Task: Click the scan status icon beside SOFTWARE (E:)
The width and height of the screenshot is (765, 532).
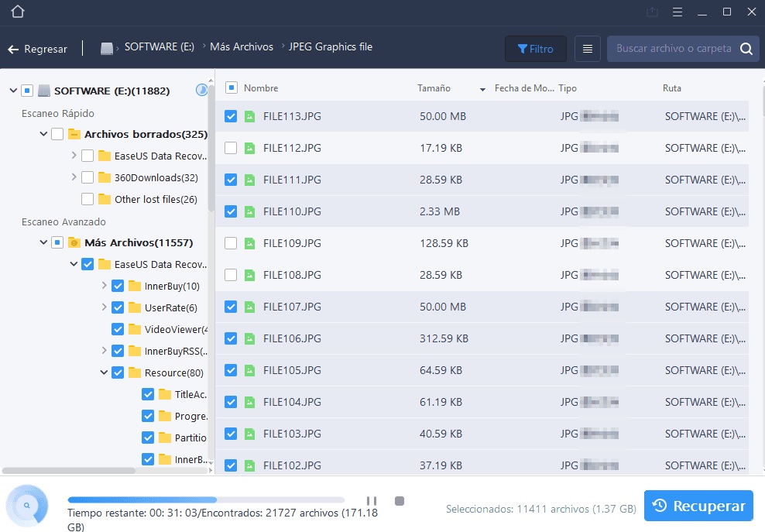Action: coord(201,90)
